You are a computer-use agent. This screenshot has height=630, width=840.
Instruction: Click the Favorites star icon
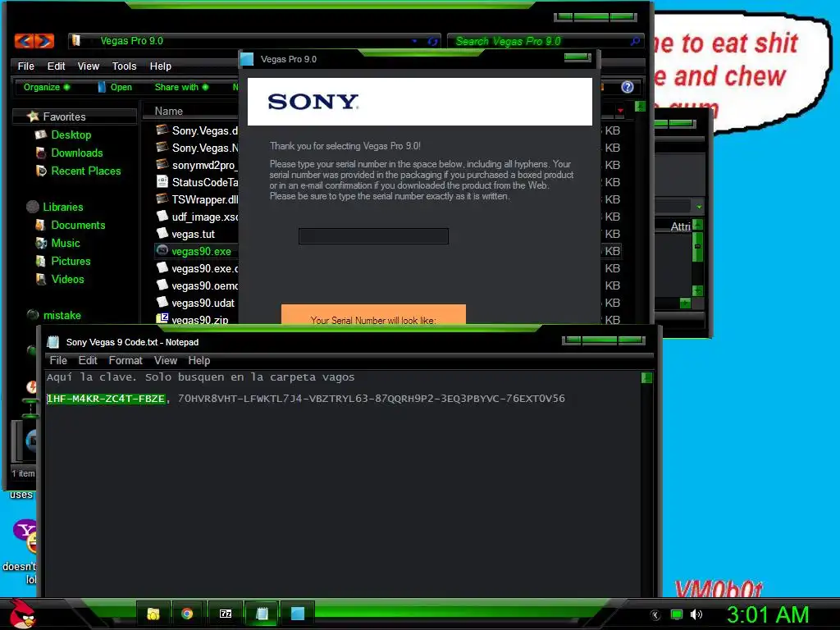tap(33, 116)
